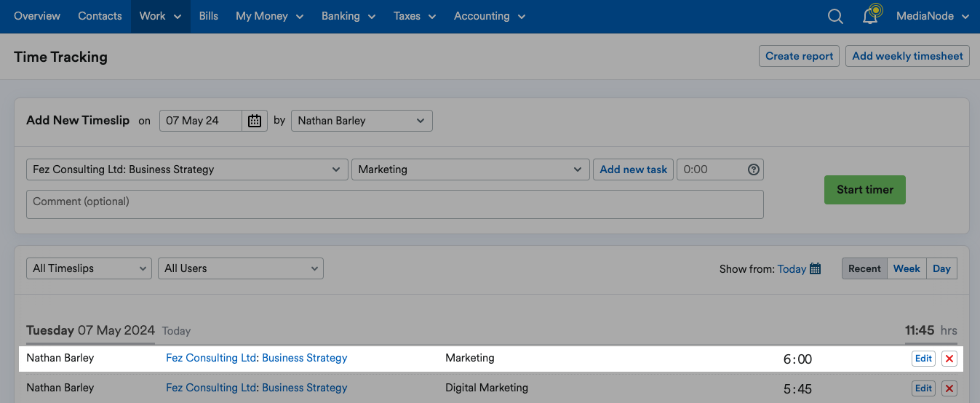Edit the Digital Marketing timeslip
The height and width of the screenshot is (403, 980).
pyautogui.click(x=923, y=388)
